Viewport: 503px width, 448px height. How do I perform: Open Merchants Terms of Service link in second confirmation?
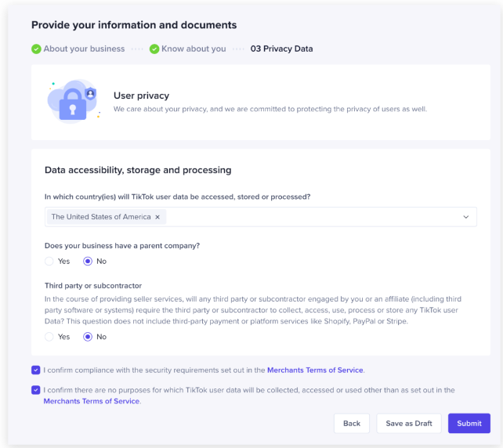tap(92, 401)
